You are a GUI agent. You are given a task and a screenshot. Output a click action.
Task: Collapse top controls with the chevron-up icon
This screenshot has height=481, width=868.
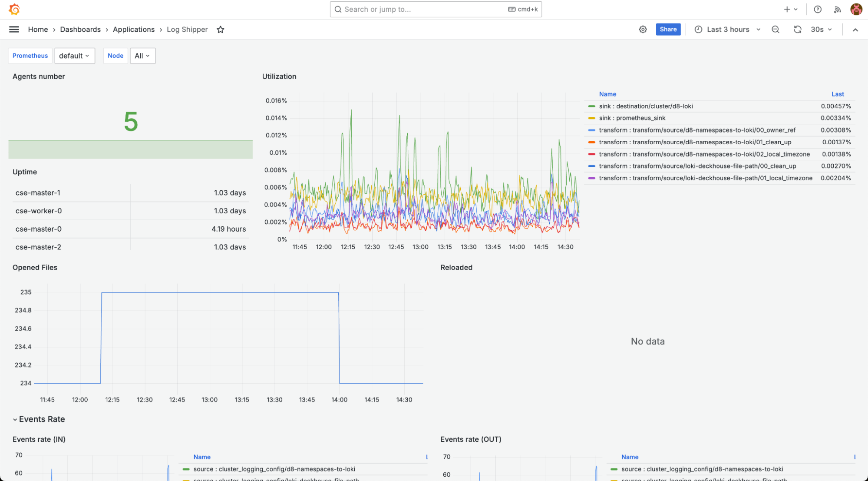pos(855,30)
